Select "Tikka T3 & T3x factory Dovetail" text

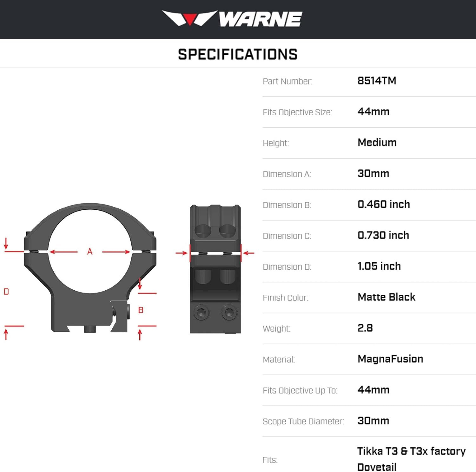411,459
